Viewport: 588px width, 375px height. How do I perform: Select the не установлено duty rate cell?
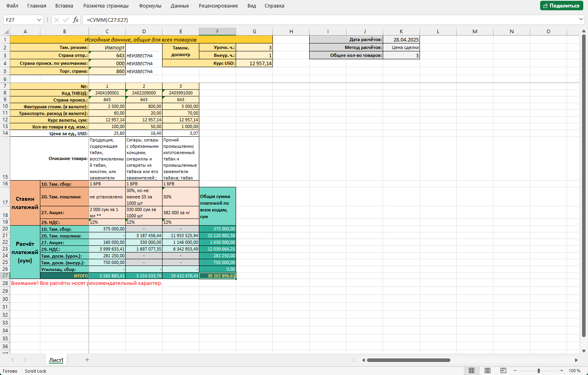107,197
